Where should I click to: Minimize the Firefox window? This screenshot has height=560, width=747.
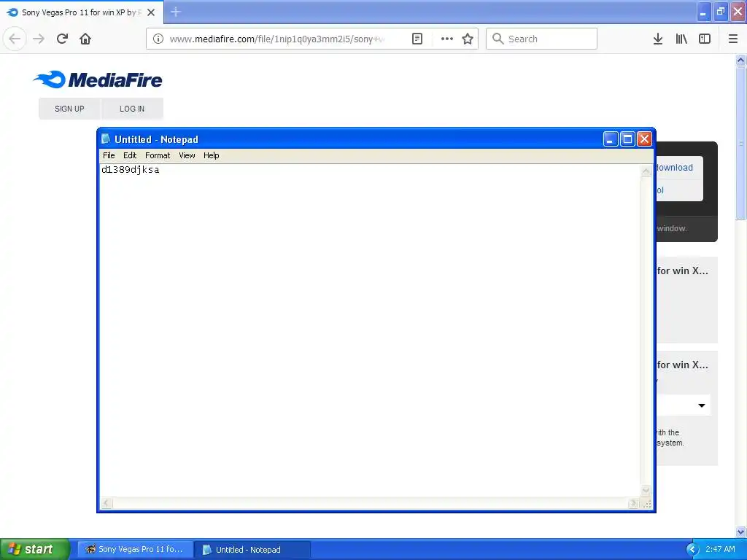[x=704, y=12]
